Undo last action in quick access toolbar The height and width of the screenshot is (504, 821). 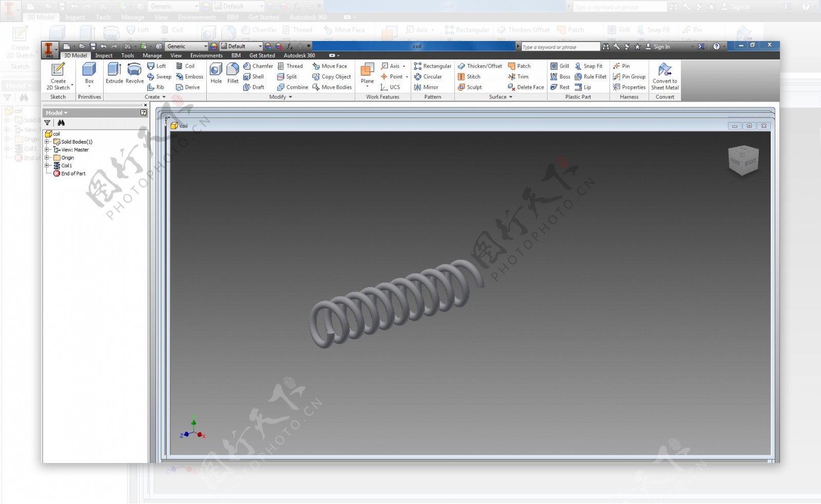click(x=104, y=46)
